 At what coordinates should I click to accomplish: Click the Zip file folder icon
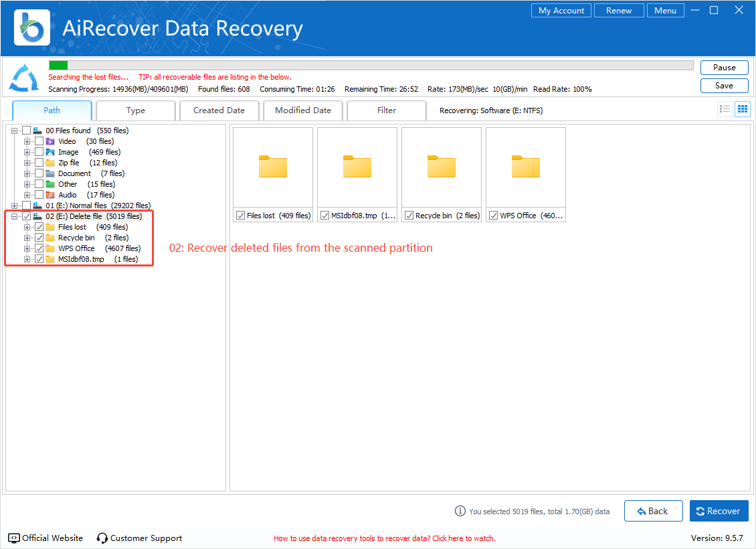click(50, 163)
